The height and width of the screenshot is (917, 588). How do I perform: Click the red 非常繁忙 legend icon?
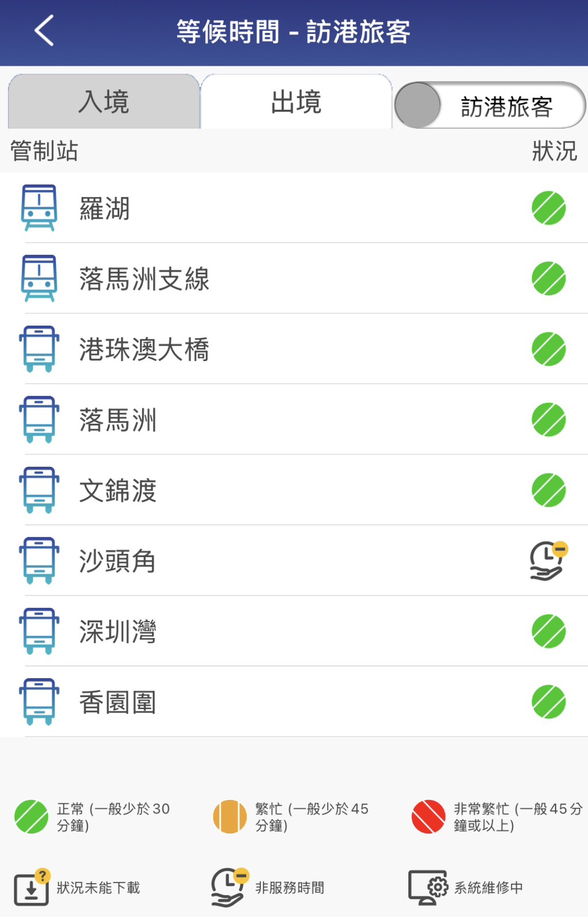[x=428, y=817]
